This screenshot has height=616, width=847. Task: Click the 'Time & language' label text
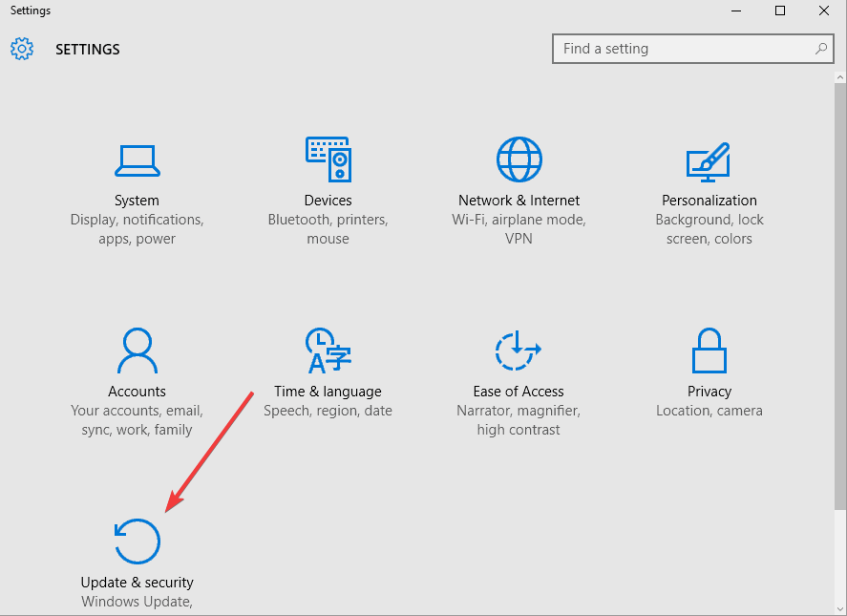328,392
